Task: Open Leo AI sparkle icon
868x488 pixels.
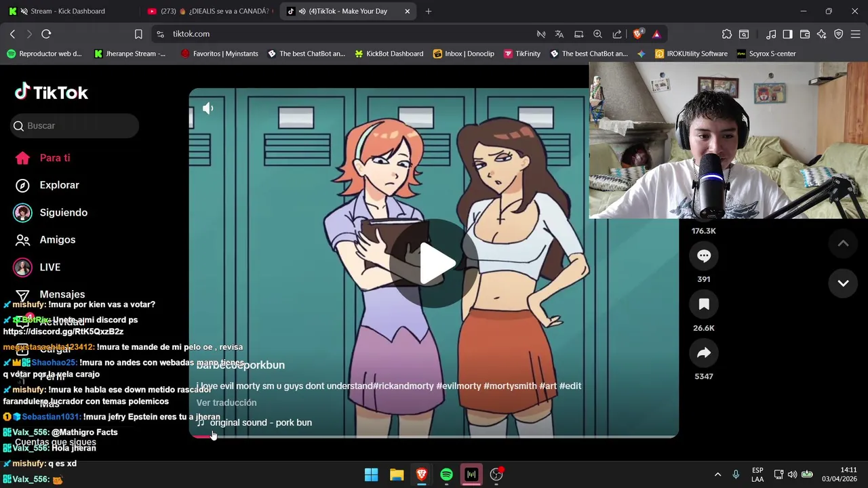Action: pyautogui.click(x=822, y=34)
